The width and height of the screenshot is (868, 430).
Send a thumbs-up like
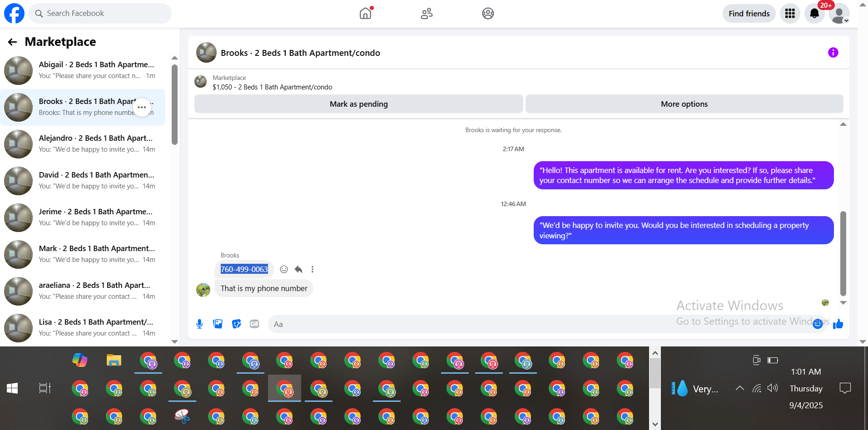838,324
